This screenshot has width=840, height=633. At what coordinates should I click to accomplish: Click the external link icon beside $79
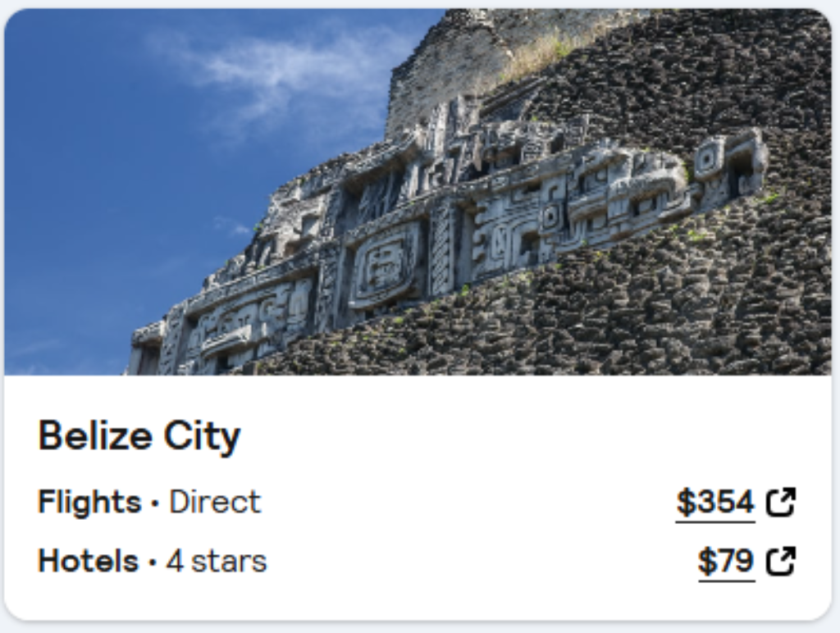(x=780, y=562)
